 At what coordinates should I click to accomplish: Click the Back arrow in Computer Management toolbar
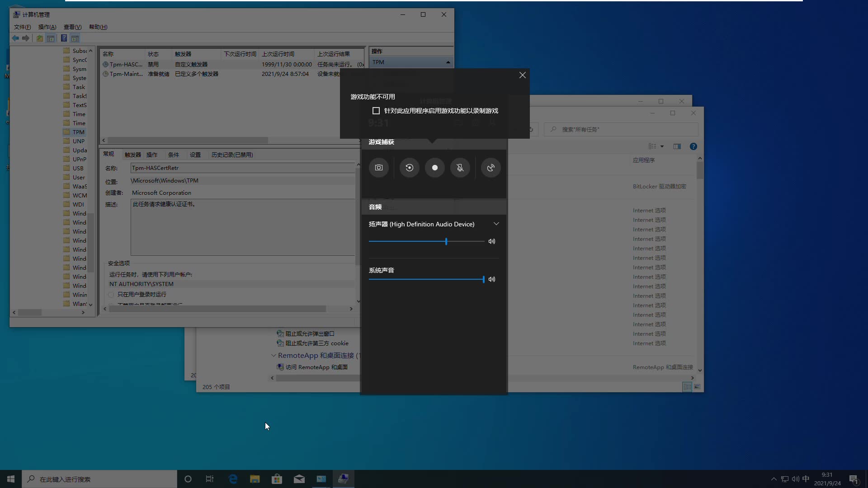point(15,38)
